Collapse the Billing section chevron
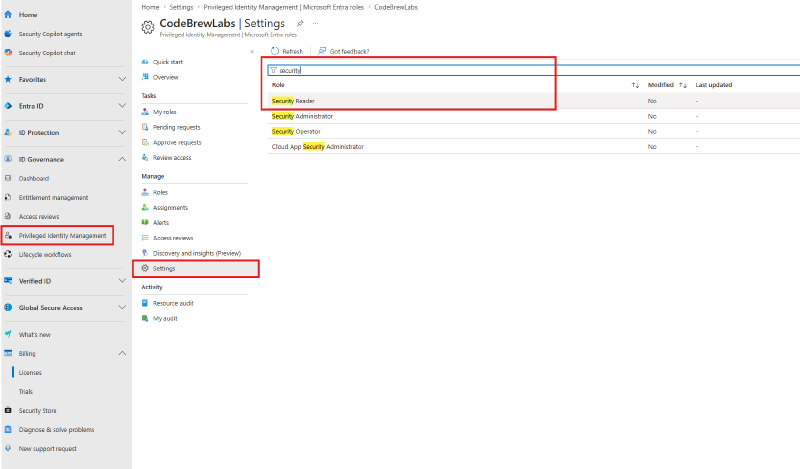This screenshot has width=800, height=469. click(122, 353)
